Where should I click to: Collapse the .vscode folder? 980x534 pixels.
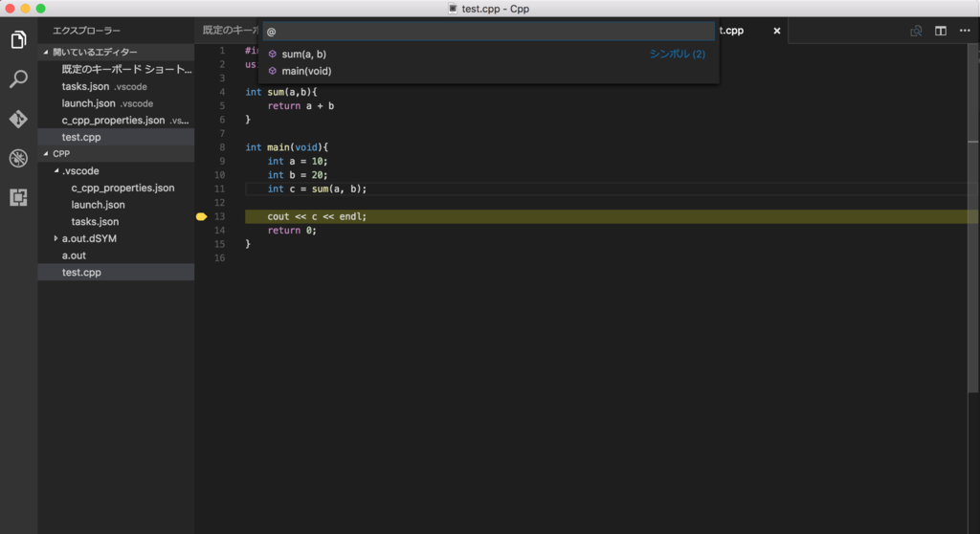(56, 170)
